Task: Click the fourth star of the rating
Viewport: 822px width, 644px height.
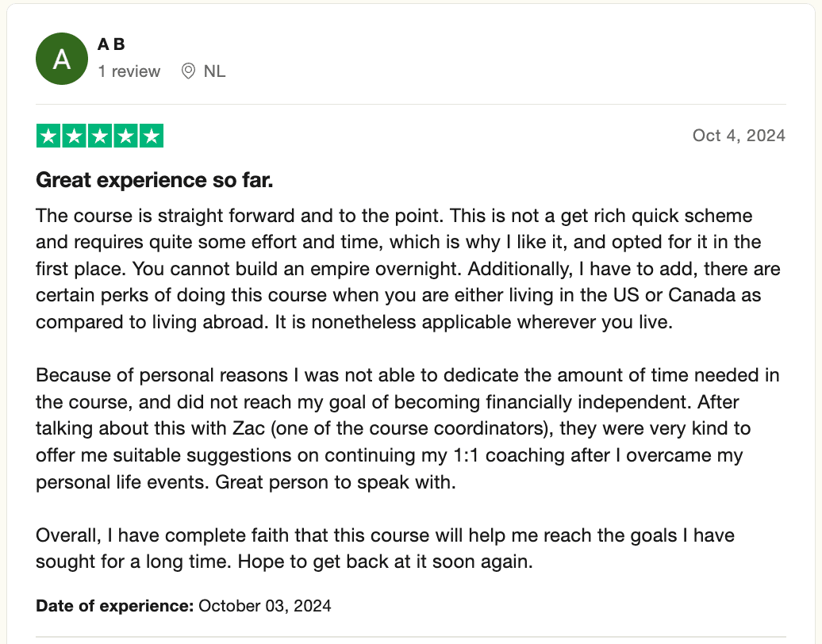Action: 125,136
